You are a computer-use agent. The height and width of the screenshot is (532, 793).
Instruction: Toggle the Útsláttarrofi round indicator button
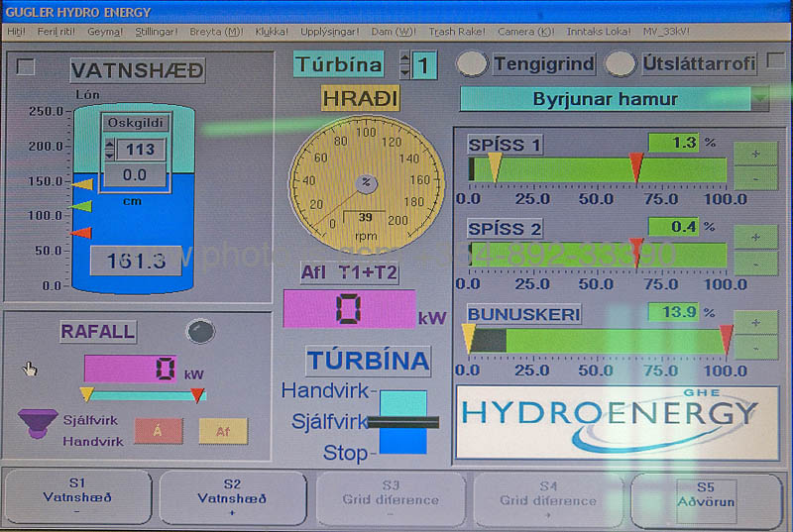[620, 63]
